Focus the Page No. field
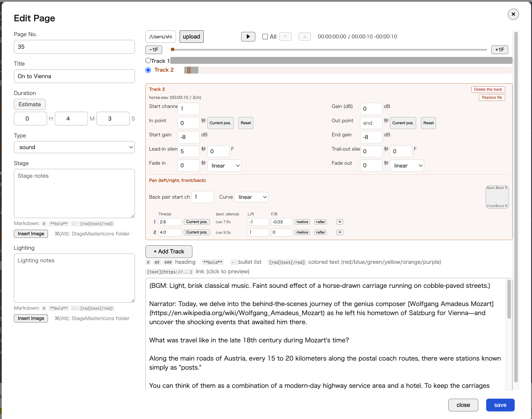 point(74,47)
